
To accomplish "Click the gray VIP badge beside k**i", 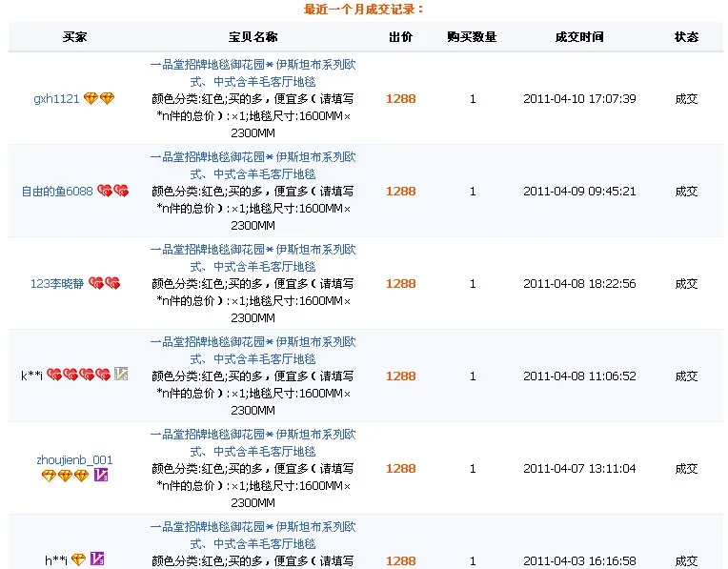I will coord(121,374).
